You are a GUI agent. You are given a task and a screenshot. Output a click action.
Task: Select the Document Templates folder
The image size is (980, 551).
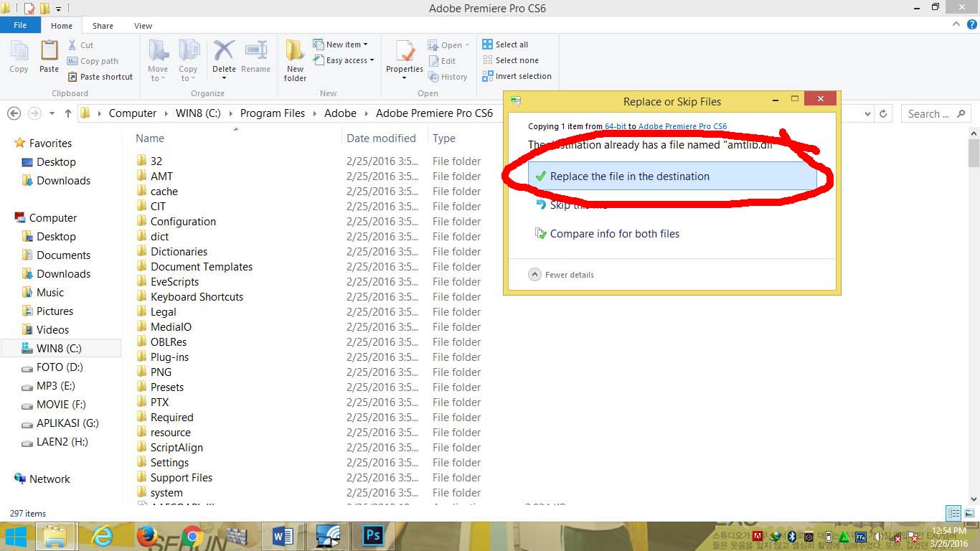click(x=202, y=266)
